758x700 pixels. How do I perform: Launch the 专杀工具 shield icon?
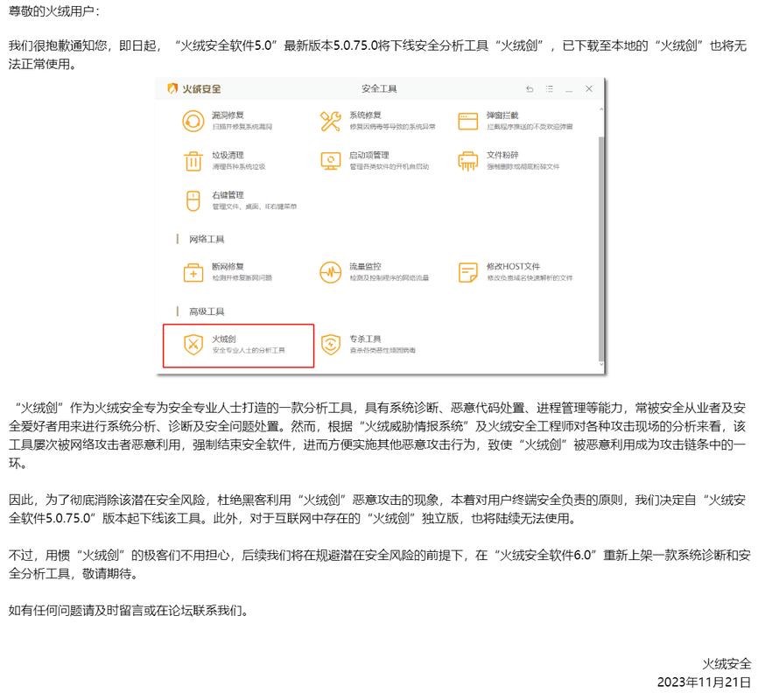[x=330, y=345]
